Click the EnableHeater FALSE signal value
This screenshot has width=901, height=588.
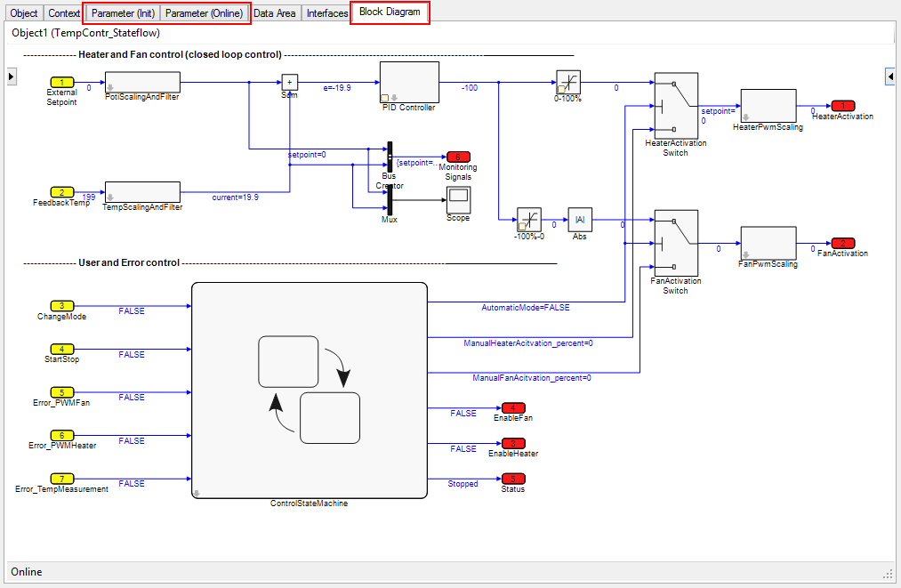(x=463, y=449)
